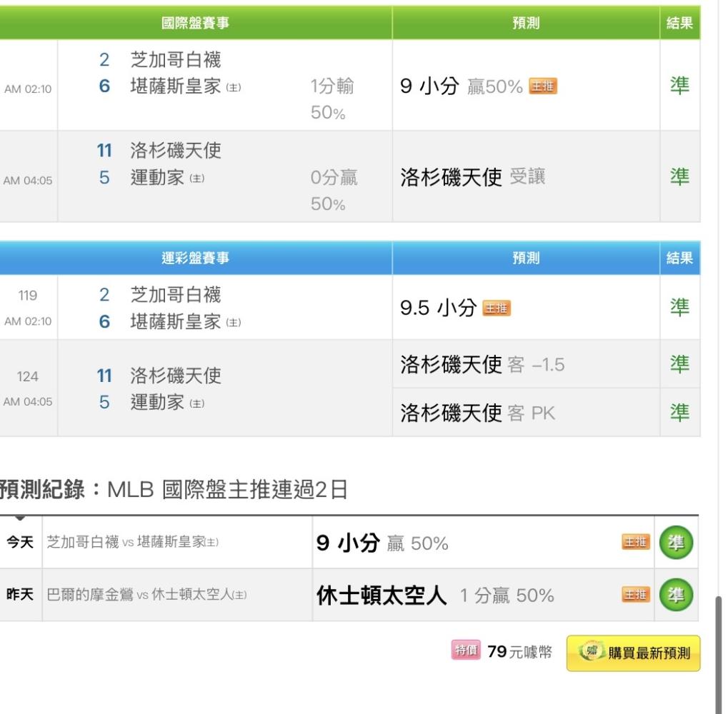Click game number 124

click(27, 376)
